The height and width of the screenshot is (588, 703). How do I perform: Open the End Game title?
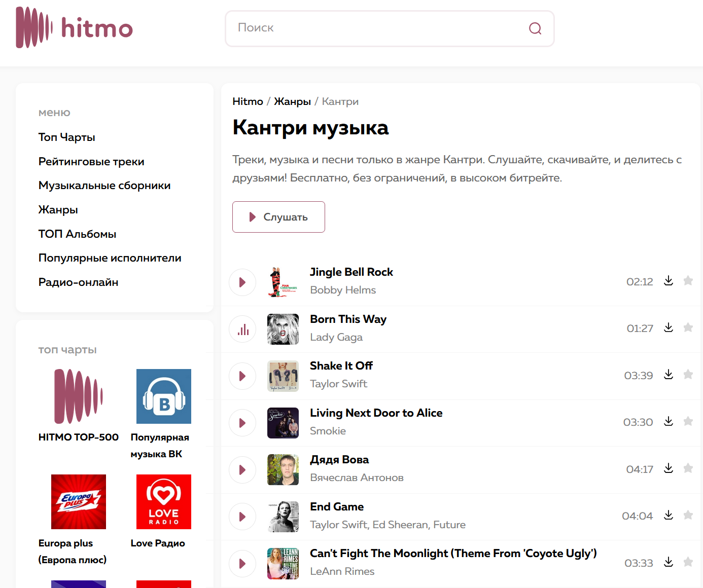point(337,507)
